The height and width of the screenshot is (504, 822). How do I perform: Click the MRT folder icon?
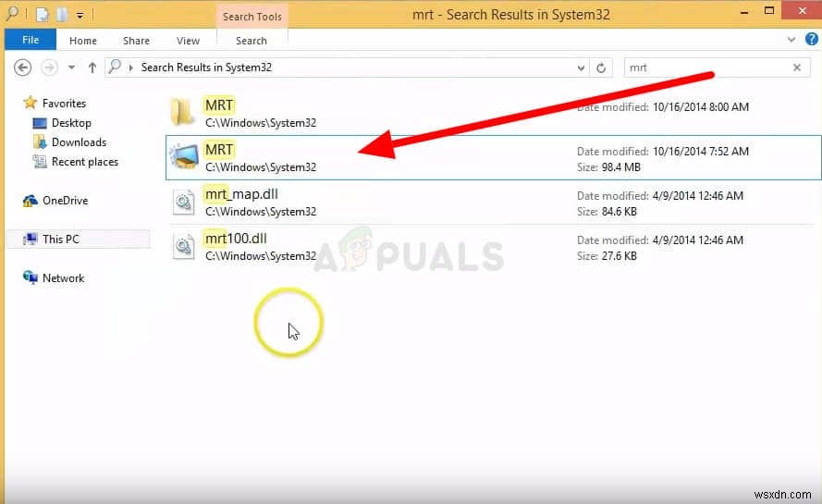(182, 112)
